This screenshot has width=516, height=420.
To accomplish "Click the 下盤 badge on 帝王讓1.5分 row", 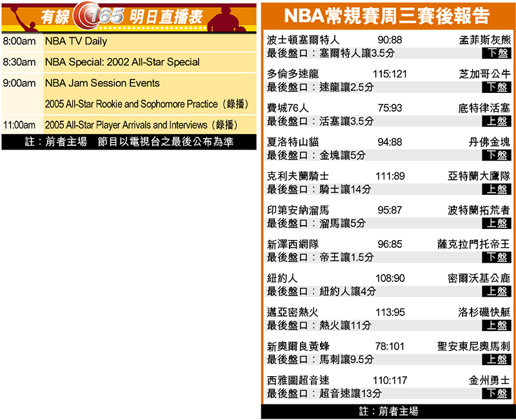I will click(x=497, y=257).
